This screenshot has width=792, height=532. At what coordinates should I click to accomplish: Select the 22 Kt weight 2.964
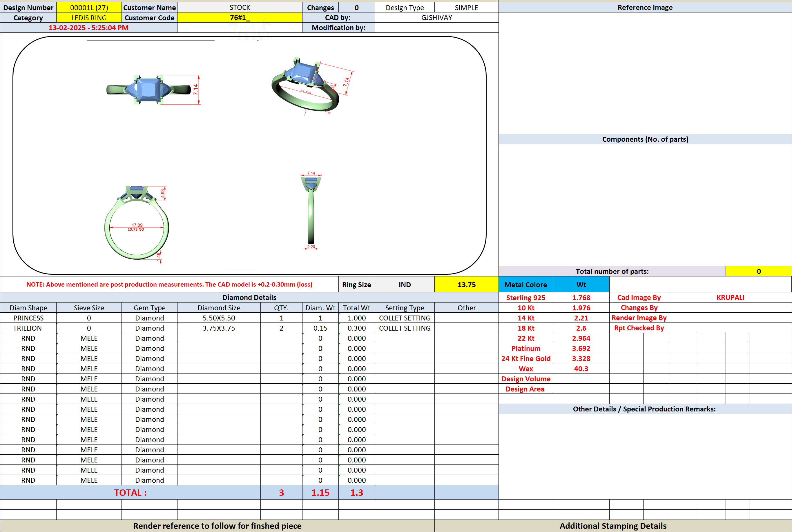point(581,338)
